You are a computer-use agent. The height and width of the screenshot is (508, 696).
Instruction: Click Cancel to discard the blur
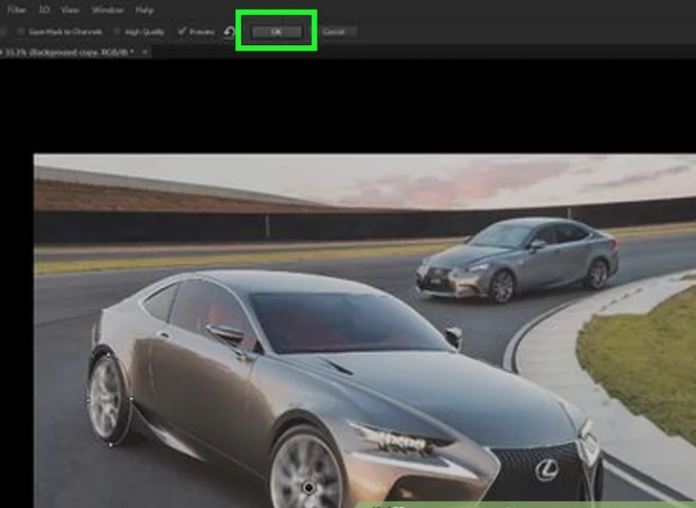333,32
